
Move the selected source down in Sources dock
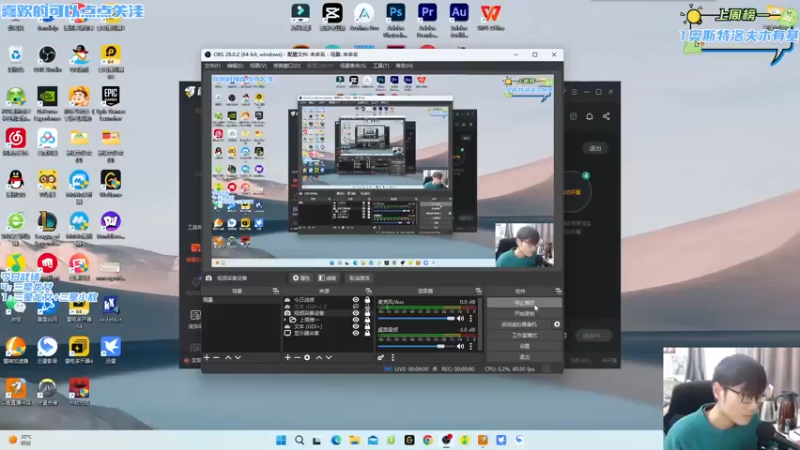point(329,358)
